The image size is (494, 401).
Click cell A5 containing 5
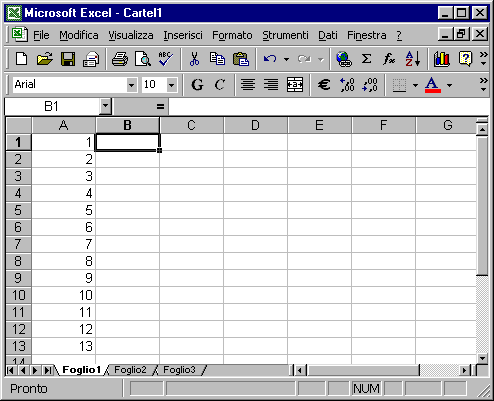coord(64,210)
